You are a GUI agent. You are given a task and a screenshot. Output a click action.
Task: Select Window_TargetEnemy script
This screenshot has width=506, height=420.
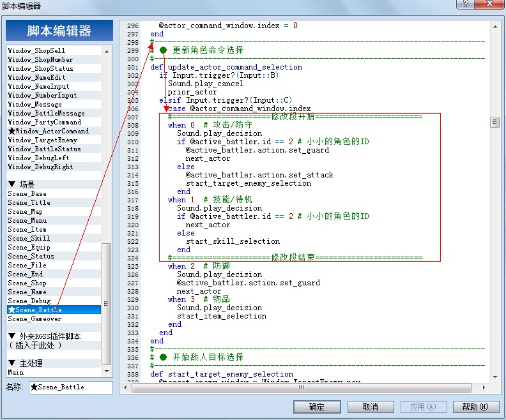click(54, 140)
